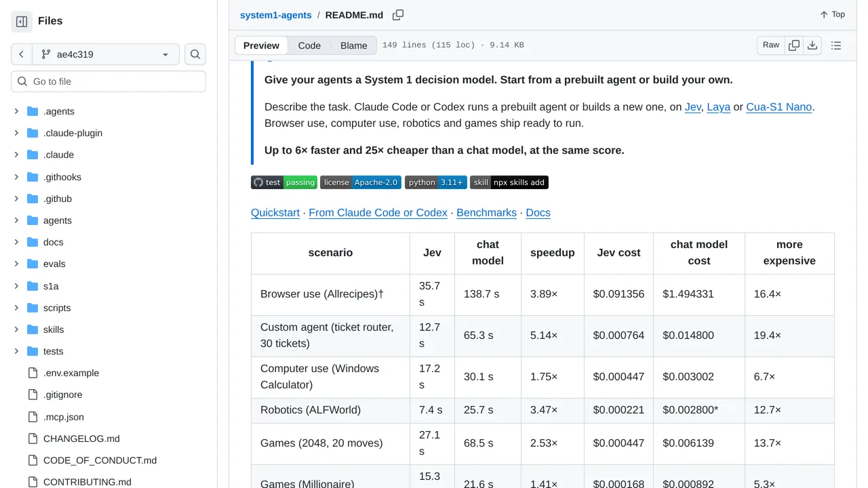868x488 pixels.
Task: Open the skills folder name
Action: coord(54,329)
